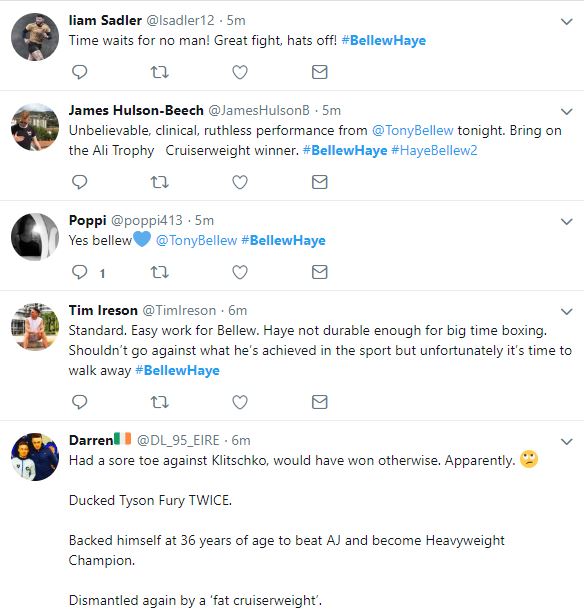Like Tim Ireson's tweet
The image size is (584, 610).
(x=240, y=402)
